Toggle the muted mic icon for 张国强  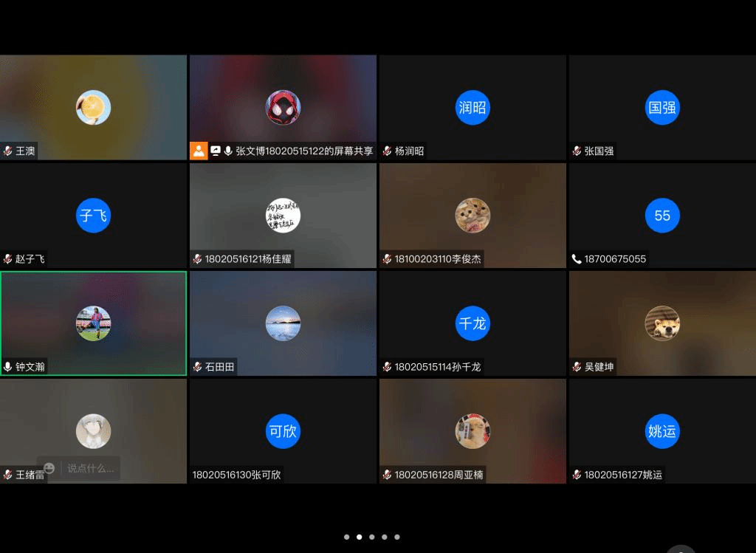(x=577, y=151)
